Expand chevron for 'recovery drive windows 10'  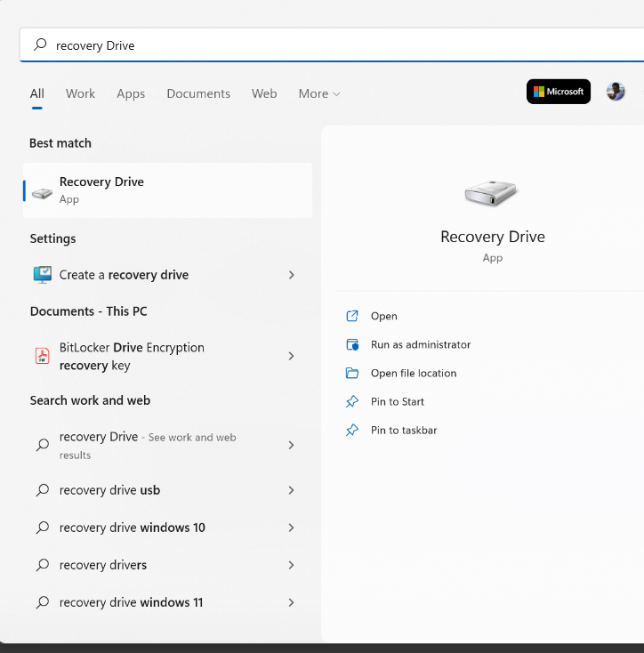[292, 528]
